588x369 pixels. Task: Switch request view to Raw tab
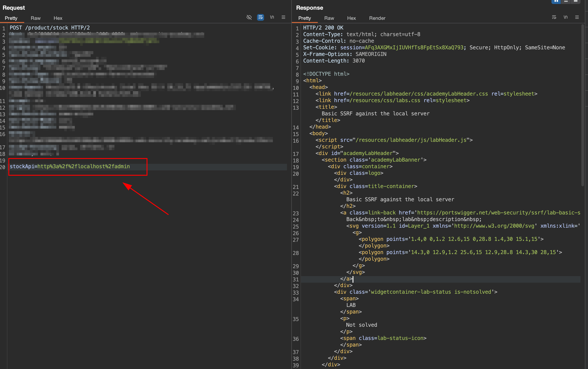pos(36,18)
